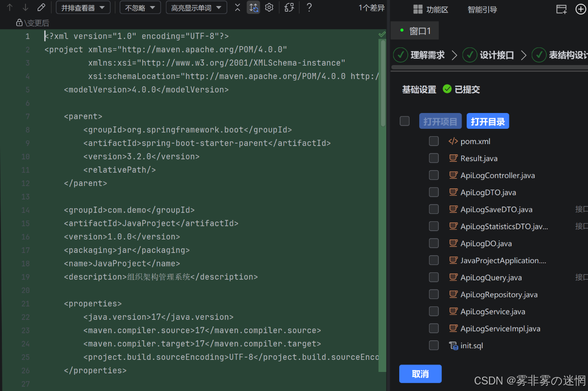588x391 pixels.
Task: Click the pom.xml file type icon
Action: pyautogui.click(x=453, y=141)
